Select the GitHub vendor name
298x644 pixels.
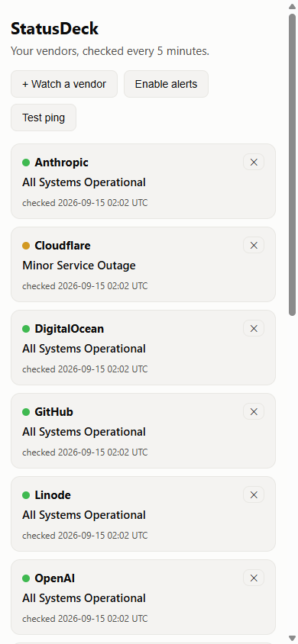tap(53, 412)
